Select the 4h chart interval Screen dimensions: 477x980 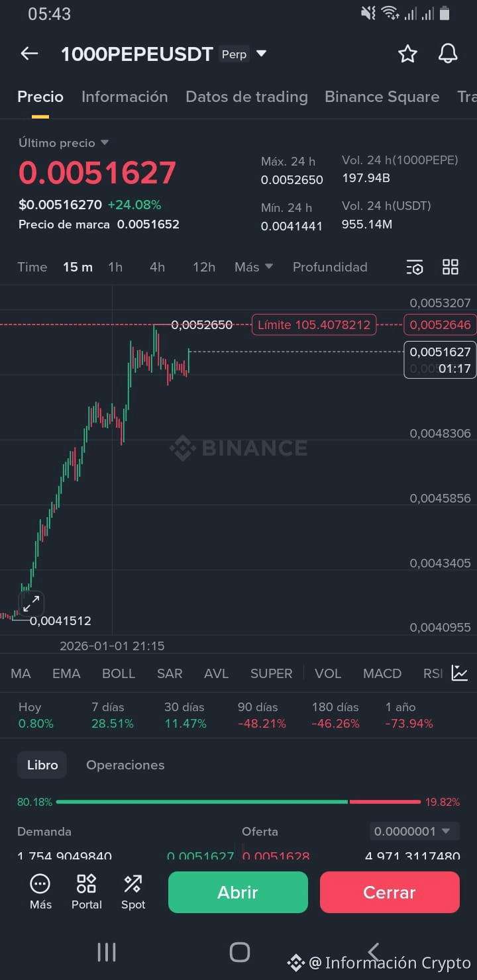[157, 267]
